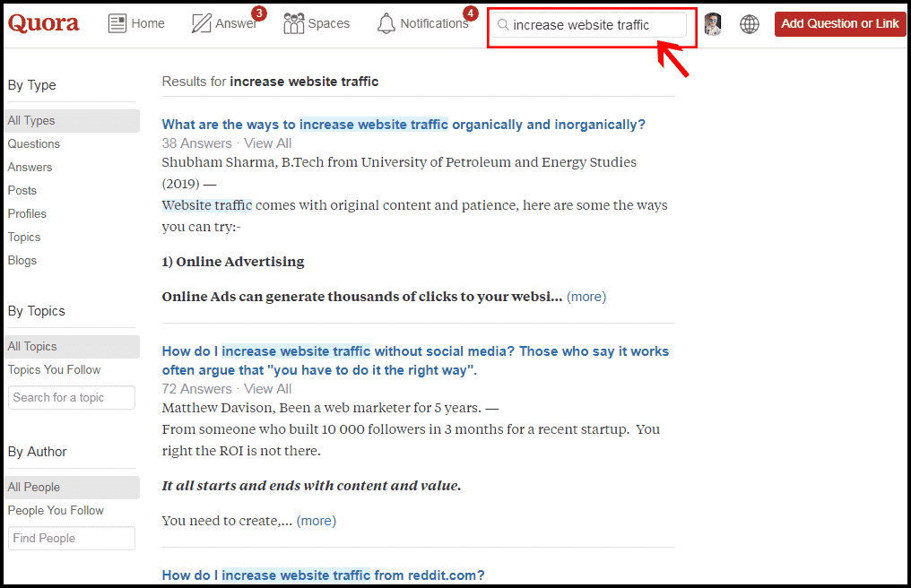Click the 'By Author' section heading
Screen dimensions: 911x588
point(37,452)
